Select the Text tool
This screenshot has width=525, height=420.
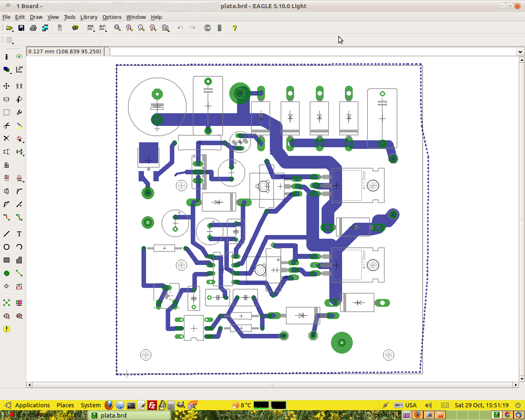19,234
